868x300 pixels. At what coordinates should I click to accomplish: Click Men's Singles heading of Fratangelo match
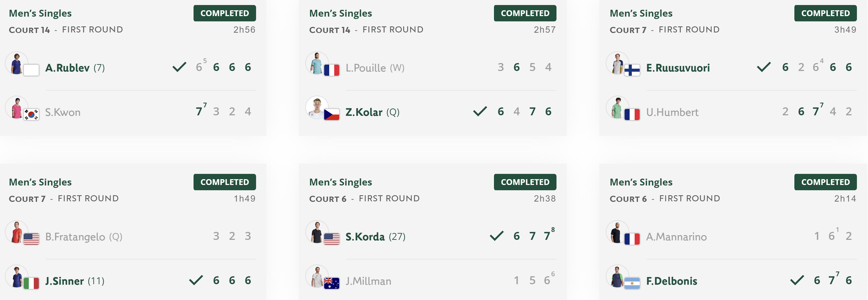click(40, 182)
